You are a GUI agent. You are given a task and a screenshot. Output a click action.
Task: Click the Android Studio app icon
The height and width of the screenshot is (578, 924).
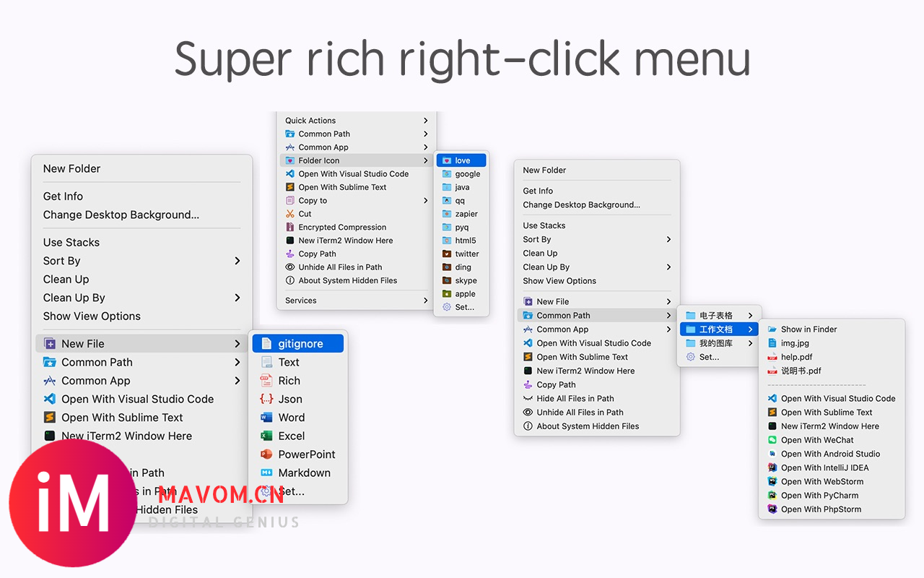pyautogui.click(x=772, y=454)
